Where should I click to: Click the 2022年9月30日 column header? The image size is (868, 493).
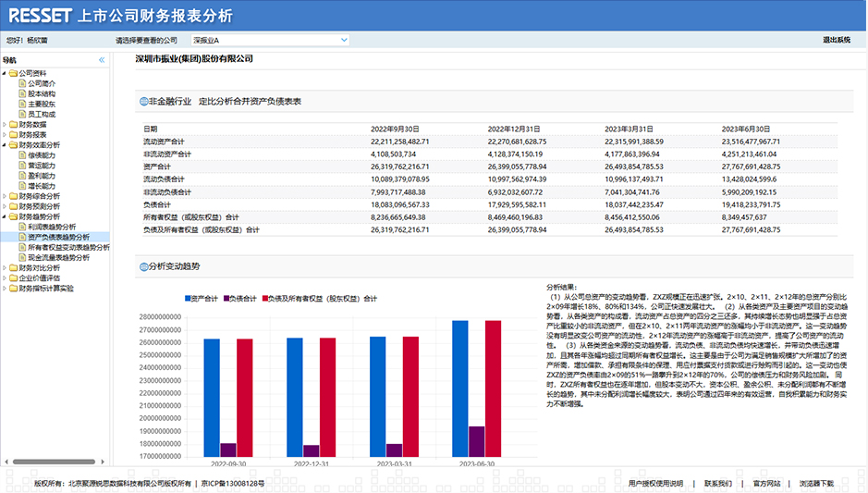point(395,129)
